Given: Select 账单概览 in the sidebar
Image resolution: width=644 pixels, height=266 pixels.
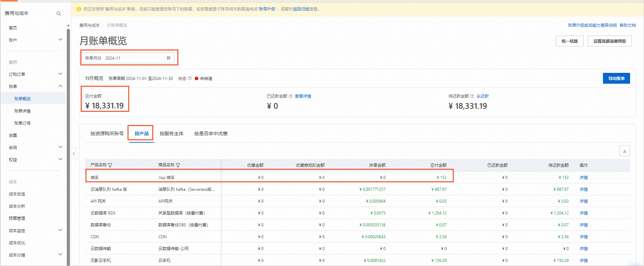Looking at the screenshot, I should [x=22, y=99].
